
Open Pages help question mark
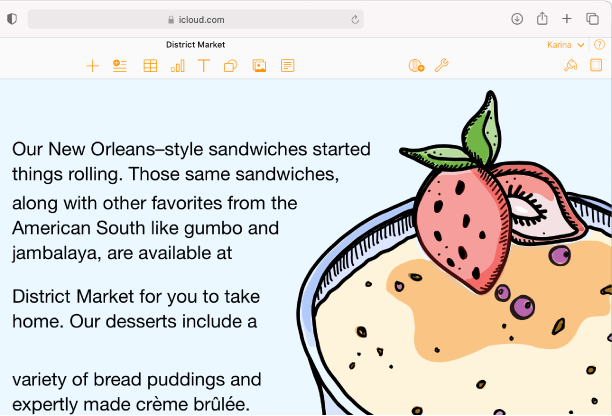[x=599, y=45]
